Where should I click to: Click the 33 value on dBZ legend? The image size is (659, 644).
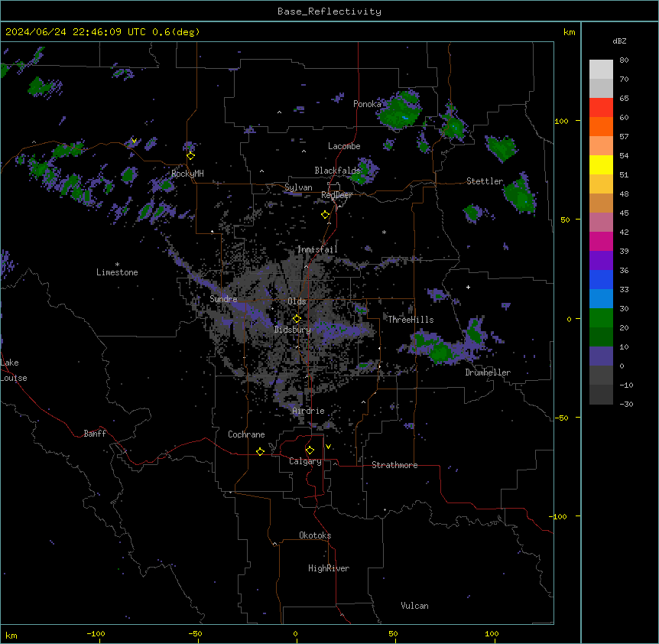624,290
